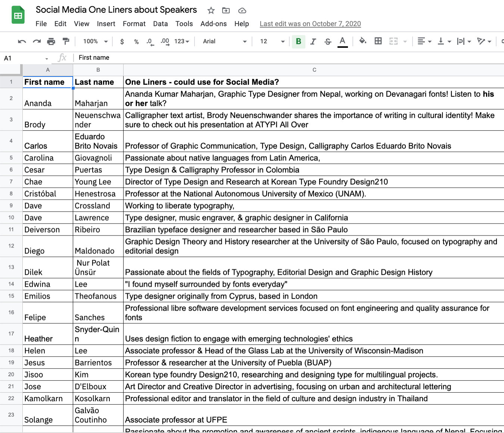Select column A header
The image size is (504, 433).
coord(48,70)
